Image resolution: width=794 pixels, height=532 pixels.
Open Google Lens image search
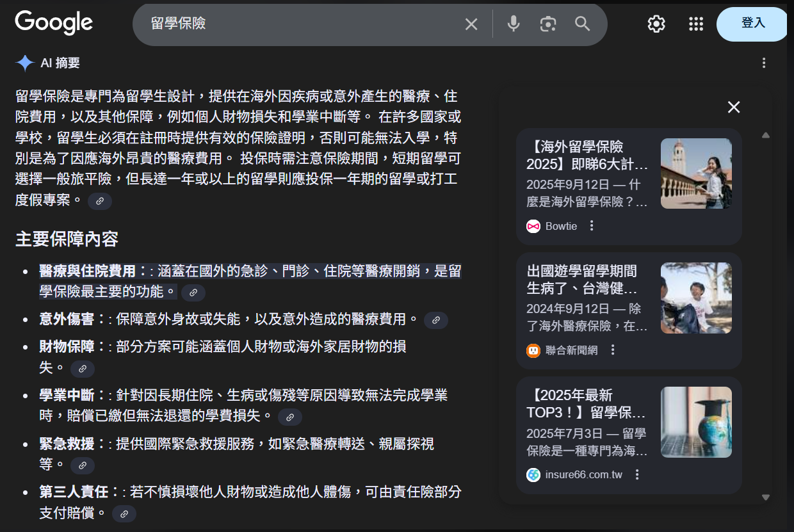[547, 24]
